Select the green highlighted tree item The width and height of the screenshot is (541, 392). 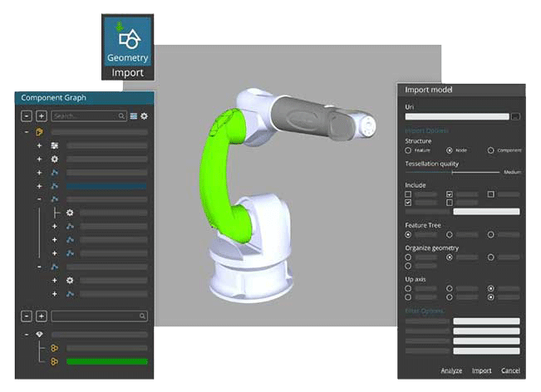pos(106,361)
